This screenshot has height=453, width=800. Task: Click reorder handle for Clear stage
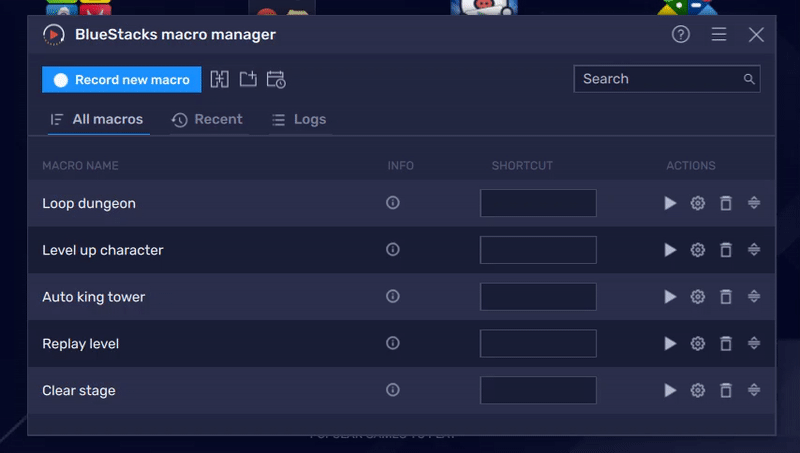tap(754, 390)
